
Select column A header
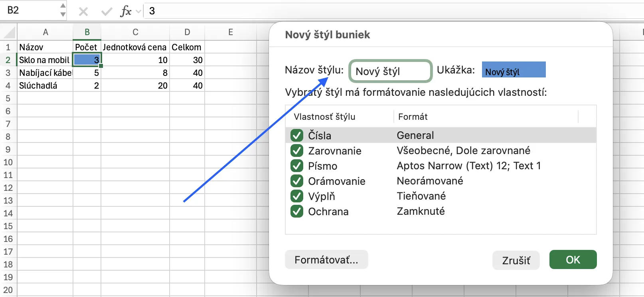point(45,32)
